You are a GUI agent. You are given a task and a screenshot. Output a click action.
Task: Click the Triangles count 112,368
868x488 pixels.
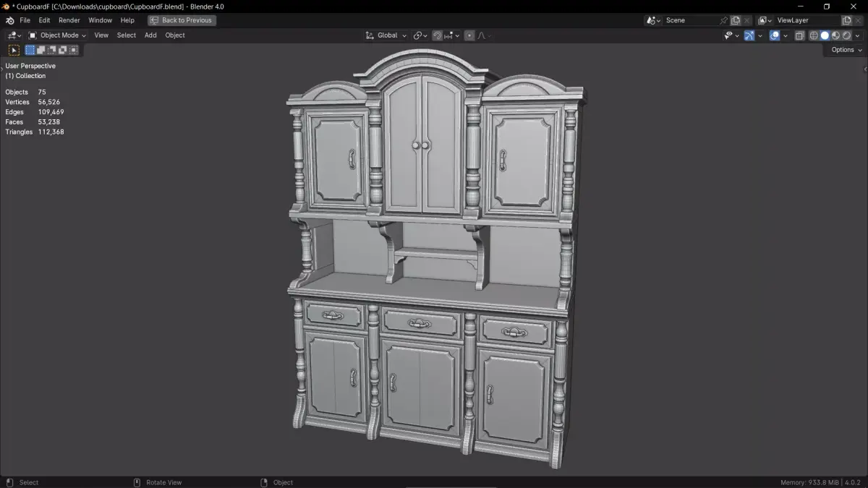point(51,132)
